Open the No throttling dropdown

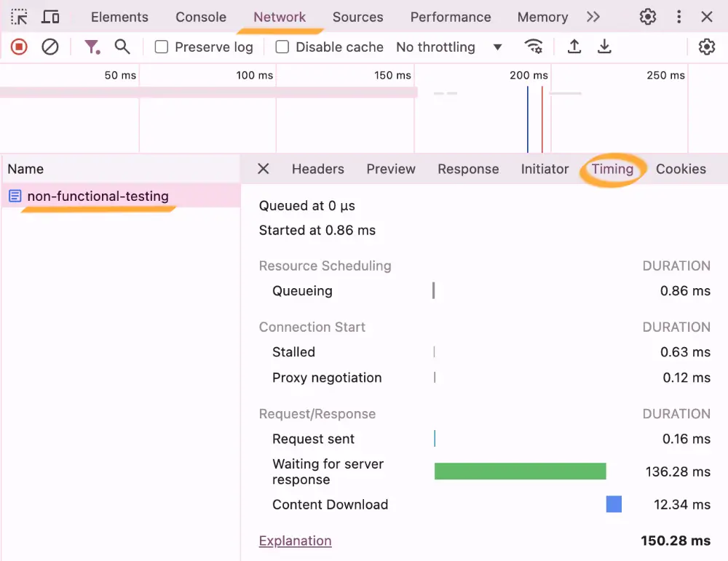pyautogui.click(x=446, y=47)
